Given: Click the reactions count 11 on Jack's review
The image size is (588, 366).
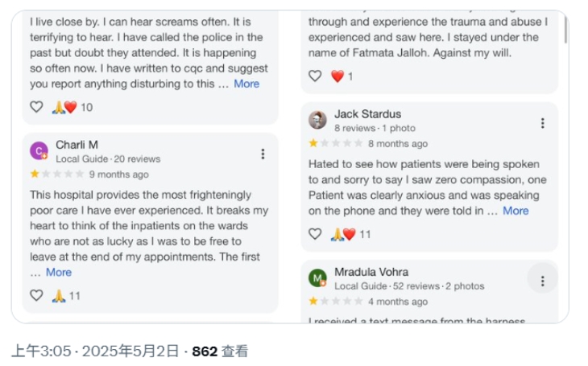Looking at the screenshot, I should (x=365, y=234).
